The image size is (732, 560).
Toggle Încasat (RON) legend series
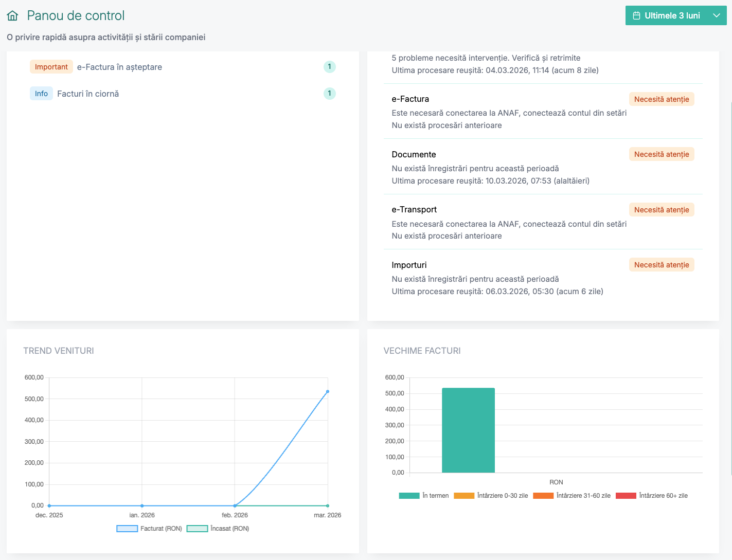pyautogui.click(x=218, y=529)
